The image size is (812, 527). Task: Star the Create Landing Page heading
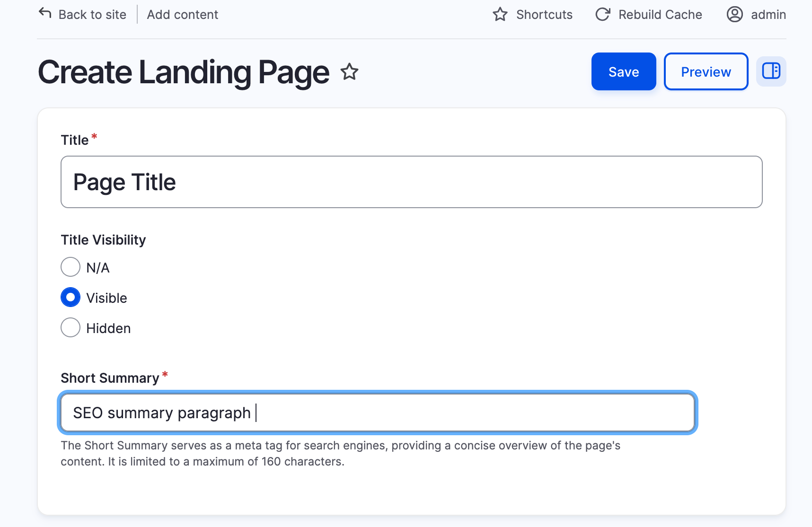(350, 72)
